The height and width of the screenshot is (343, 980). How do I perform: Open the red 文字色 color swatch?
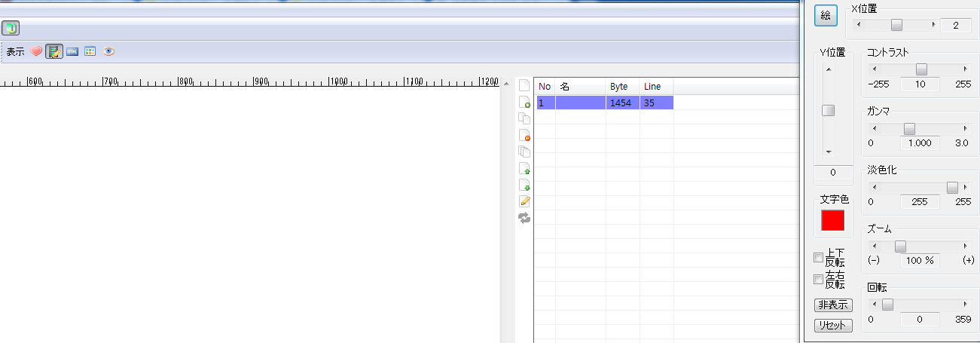click(x=832, y=221)
